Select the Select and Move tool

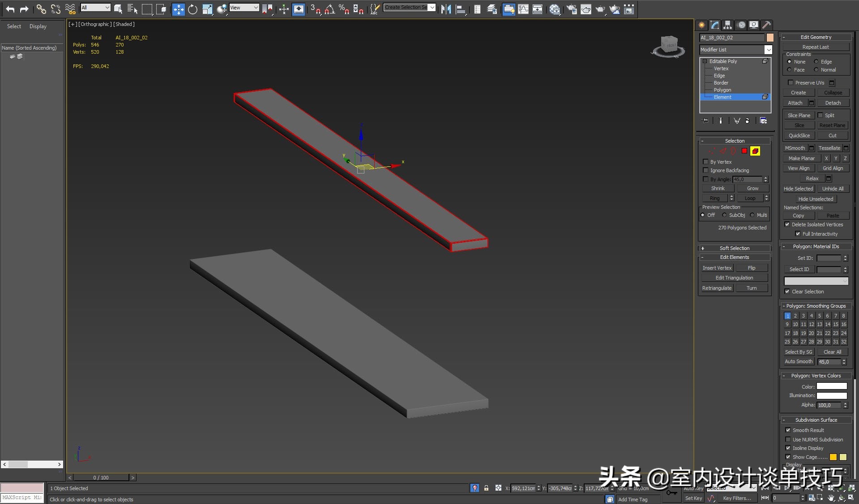(x=178, y=9)
